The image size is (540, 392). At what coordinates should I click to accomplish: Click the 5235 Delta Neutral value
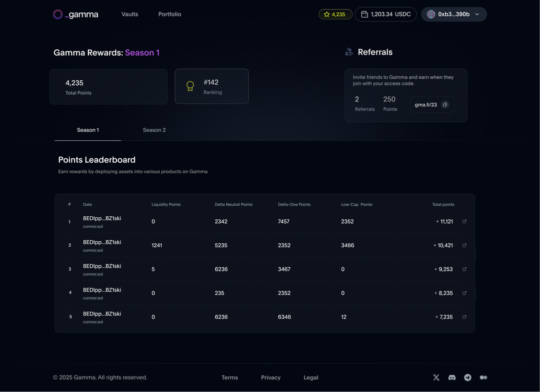pyautogui.click(x=221, y=245)
